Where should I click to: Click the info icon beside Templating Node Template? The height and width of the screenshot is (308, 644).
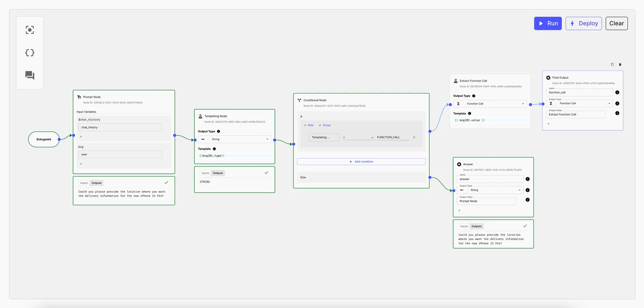[214, 149]
